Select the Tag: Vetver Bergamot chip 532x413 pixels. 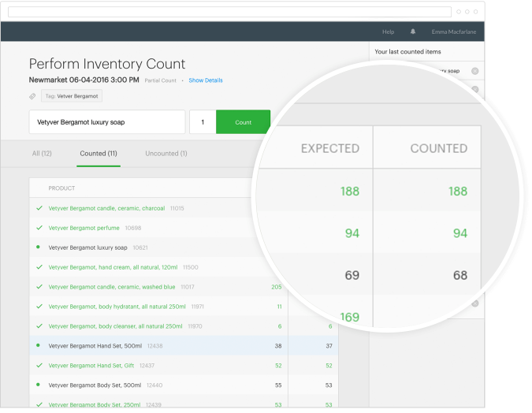pos(72,96)
